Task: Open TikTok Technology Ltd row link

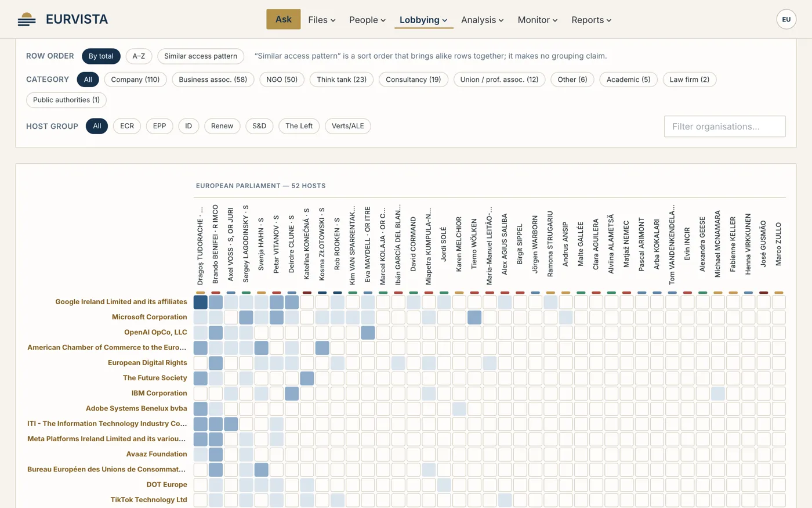Action: pos(149,500)
